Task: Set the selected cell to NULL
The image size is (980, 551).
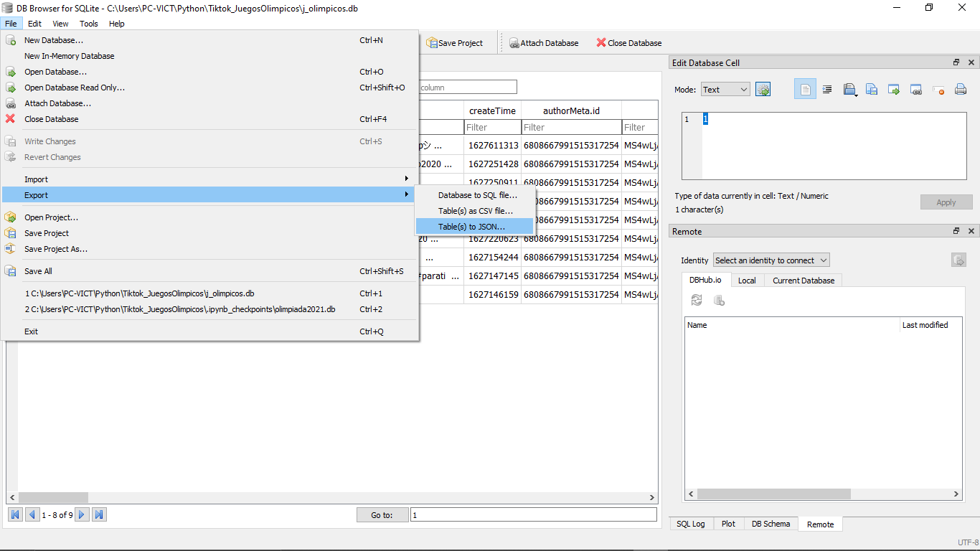Action: [938, 89]
